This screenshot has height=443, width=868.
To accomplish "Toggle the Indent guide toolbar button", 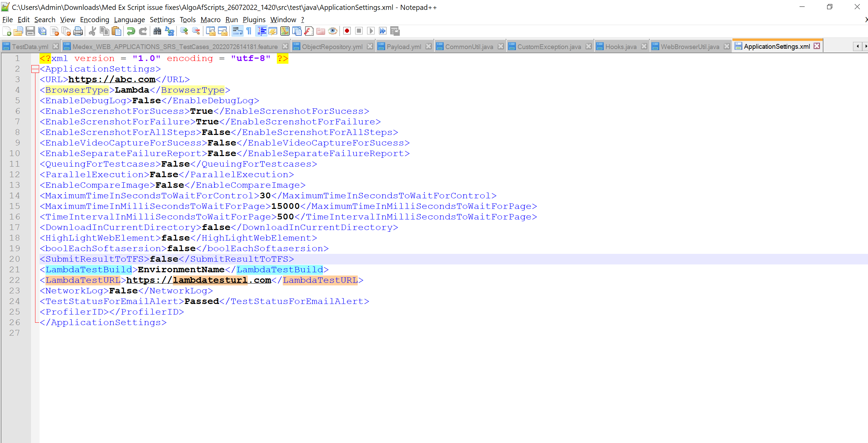I will [262, 31].
